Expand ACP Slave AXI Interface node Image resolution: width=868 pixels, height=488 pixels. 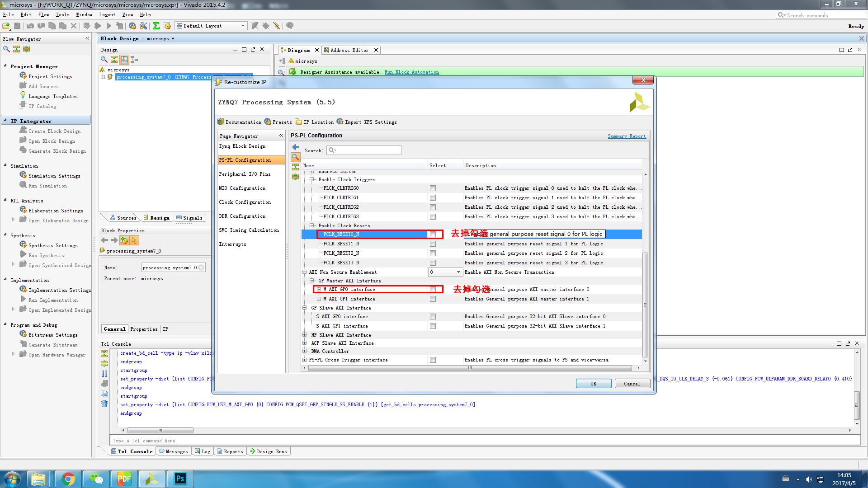pos(304,343)
